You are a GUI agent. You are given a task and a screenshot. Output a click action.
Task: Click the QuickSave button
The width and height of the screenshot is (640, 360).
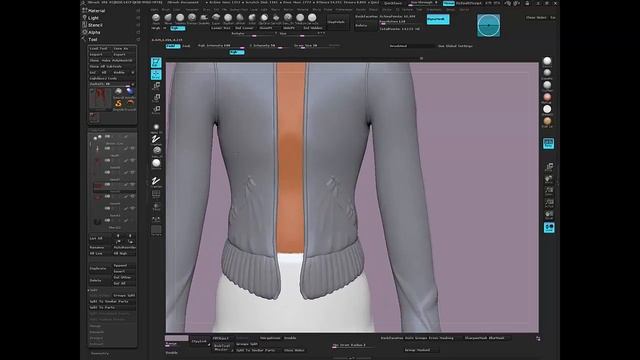click(393, 3)
